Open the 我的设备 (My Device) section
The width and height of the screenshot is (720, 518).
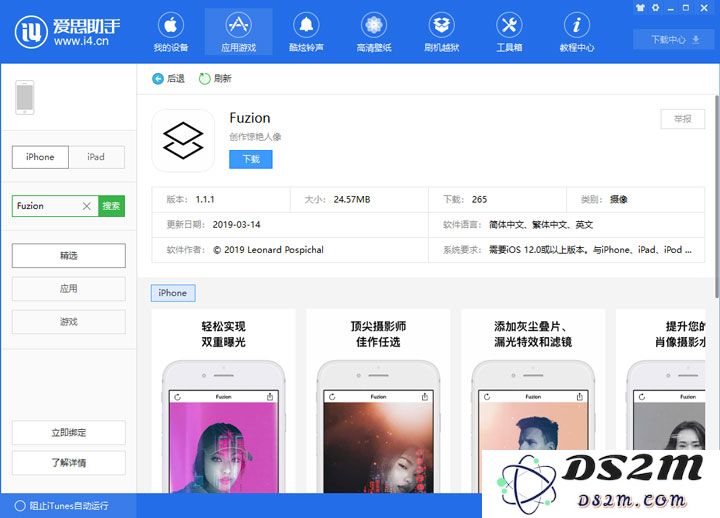tap(171, 32)
